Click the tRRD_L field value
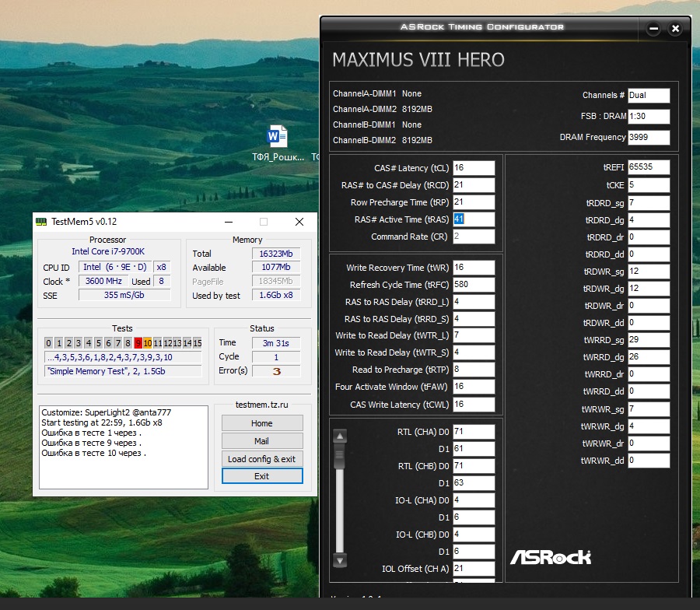The height and width of the screenshot is (610, 700). (474, 302)
